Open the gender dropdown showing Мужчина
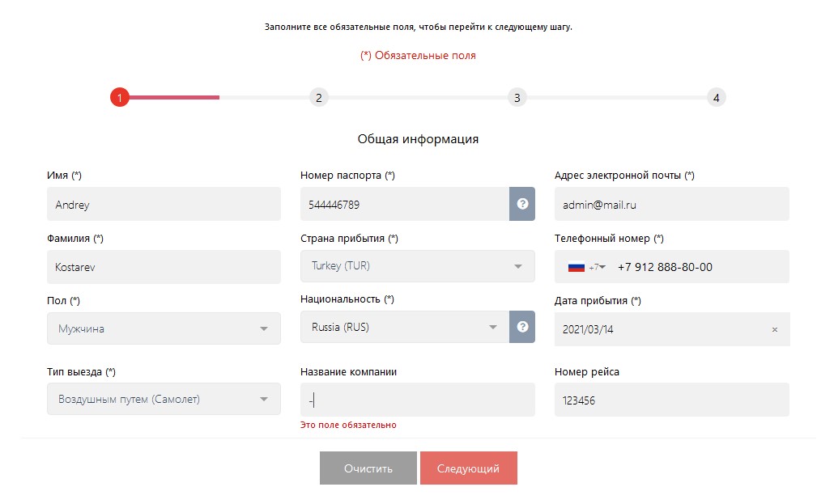This screenshot has width=834, height=504. click(x=164, y=328)
